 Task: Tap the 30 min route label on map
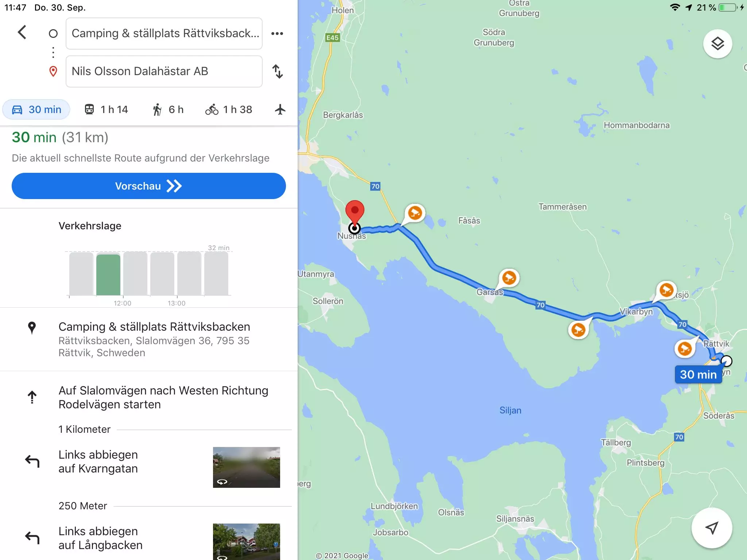pyautogui.click(x=698, y=374)
